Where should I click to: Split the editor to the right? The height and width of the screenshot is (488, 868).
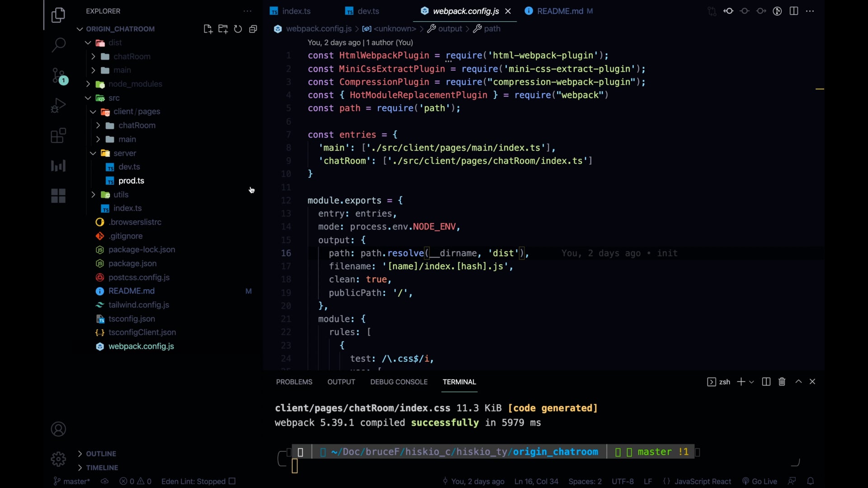(794, 11)
